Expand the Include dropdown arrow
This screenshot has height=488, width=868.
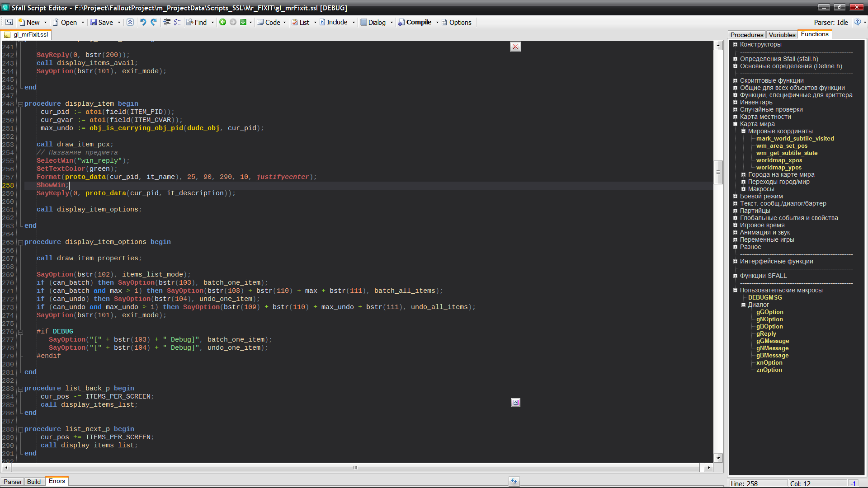pyautogui.click(x=354, y=22)
